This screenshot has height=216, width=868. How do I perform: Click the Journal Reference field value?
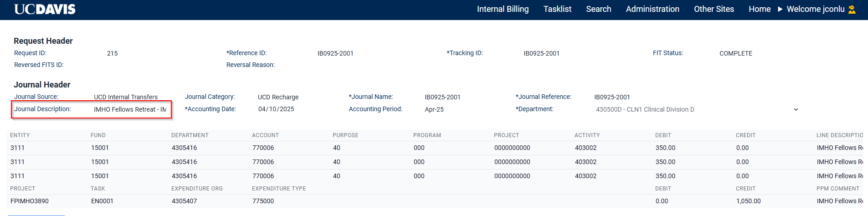(612, 97)
